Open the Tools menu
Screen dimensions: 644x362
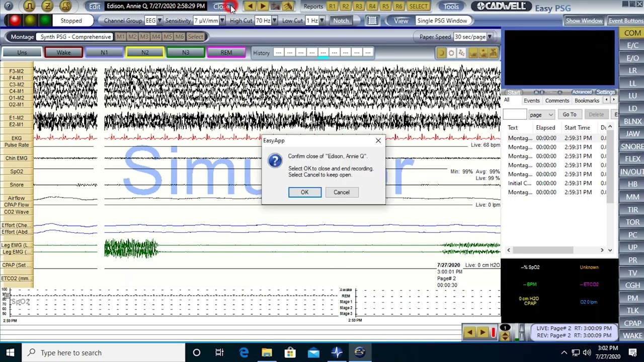point(451,6)
